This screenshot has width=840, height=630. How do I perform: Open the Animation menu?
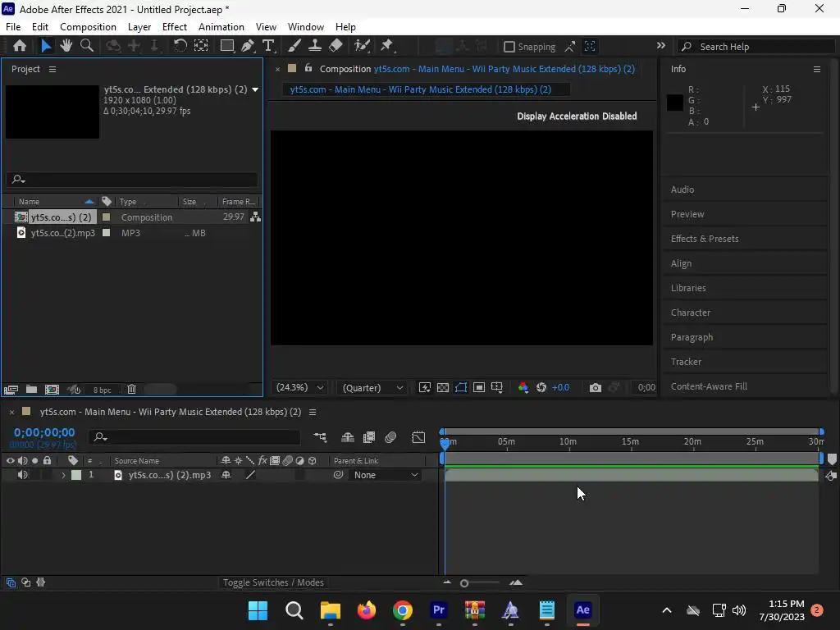click(221, 27)
